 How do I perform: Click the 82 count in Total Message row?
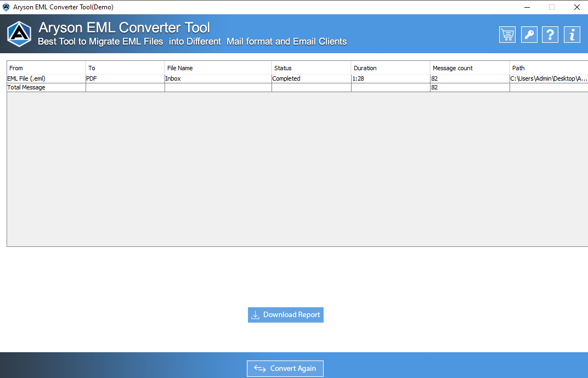470,87
